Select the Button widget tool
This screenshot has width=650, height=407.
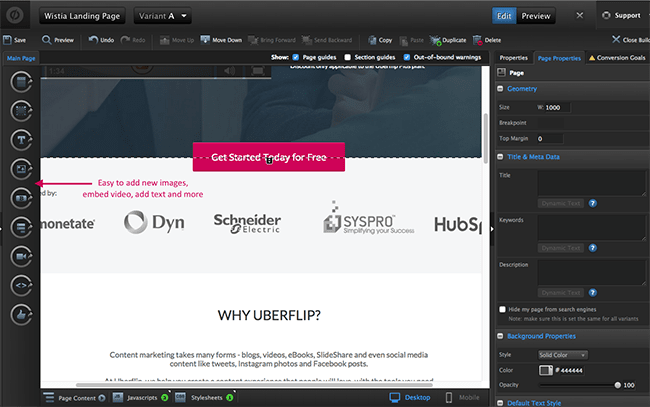coord(21,198)
